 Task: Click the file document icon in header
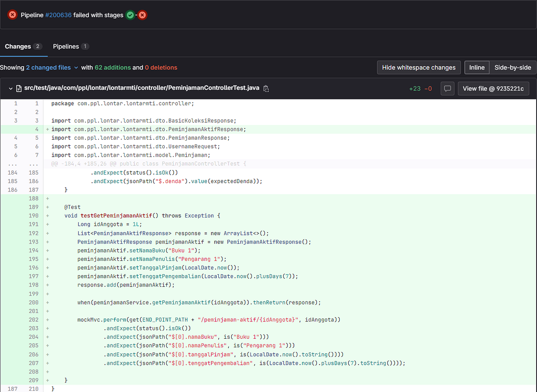[x=19, y=89]
